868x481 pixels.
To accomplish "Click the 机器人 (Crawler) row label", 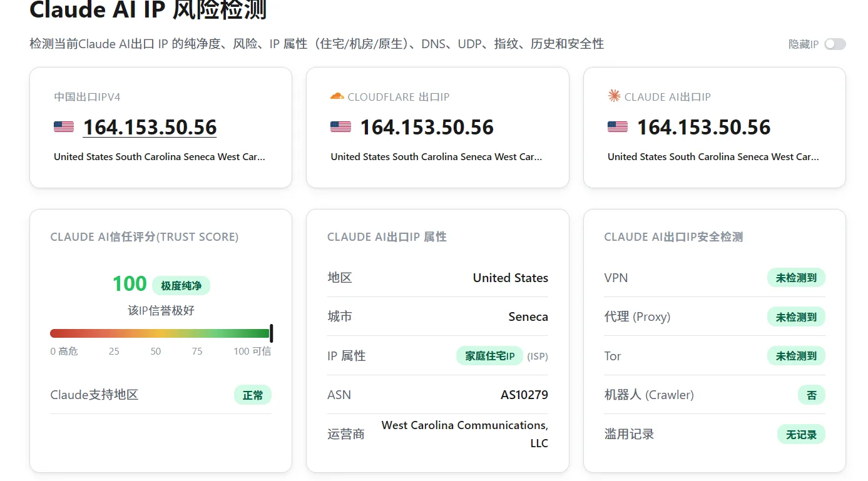I will pos(649,395).
